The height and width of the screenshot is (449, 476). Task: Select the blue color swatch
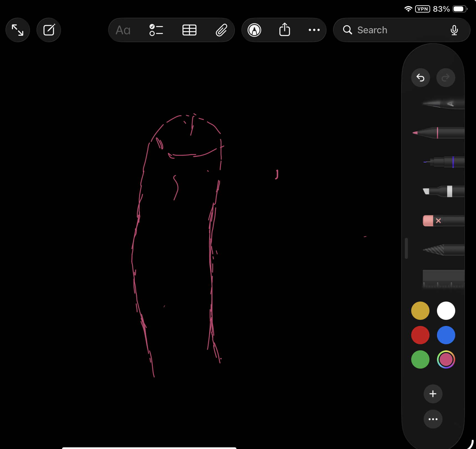(x=446, y=335)
